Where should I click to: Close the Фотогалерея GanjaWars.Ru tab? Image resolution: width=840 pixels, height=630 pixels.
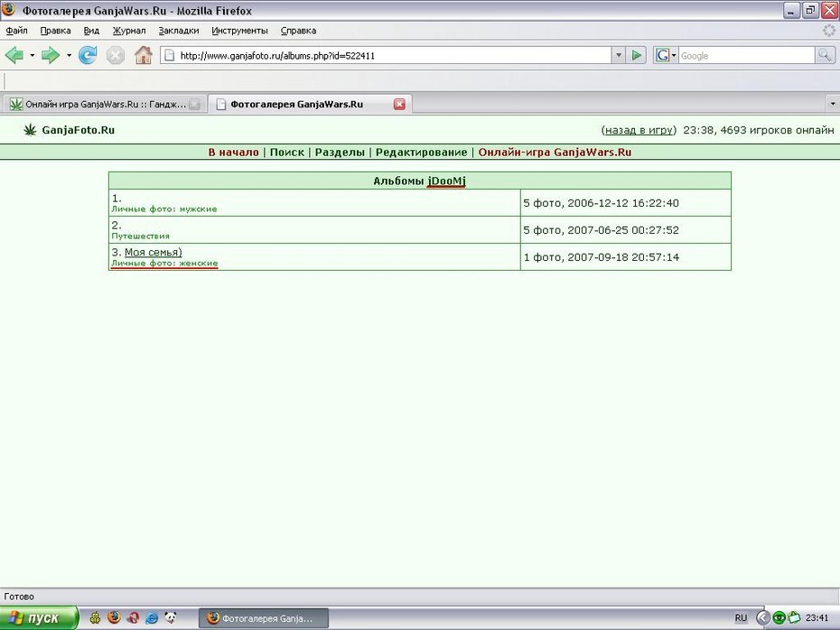click(399, 105)
